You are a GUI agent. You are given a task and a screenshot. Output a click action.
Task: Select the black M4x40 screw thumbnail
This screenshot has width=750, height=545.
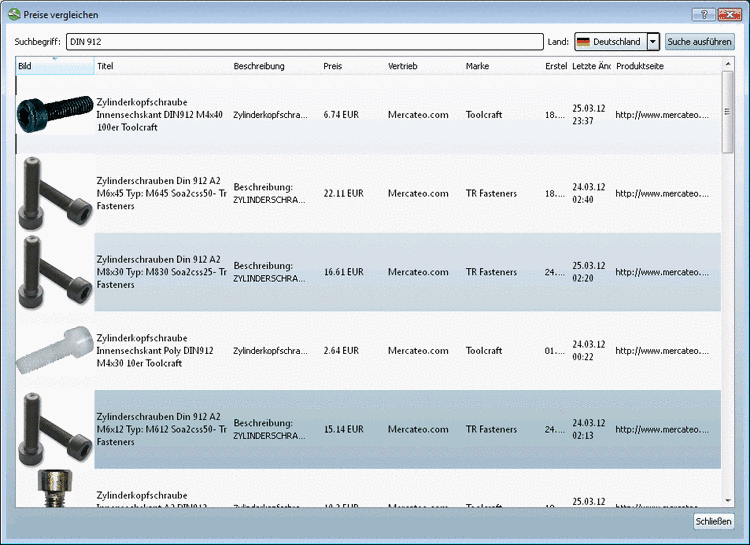pyautogui.click(x=55, y=114)
